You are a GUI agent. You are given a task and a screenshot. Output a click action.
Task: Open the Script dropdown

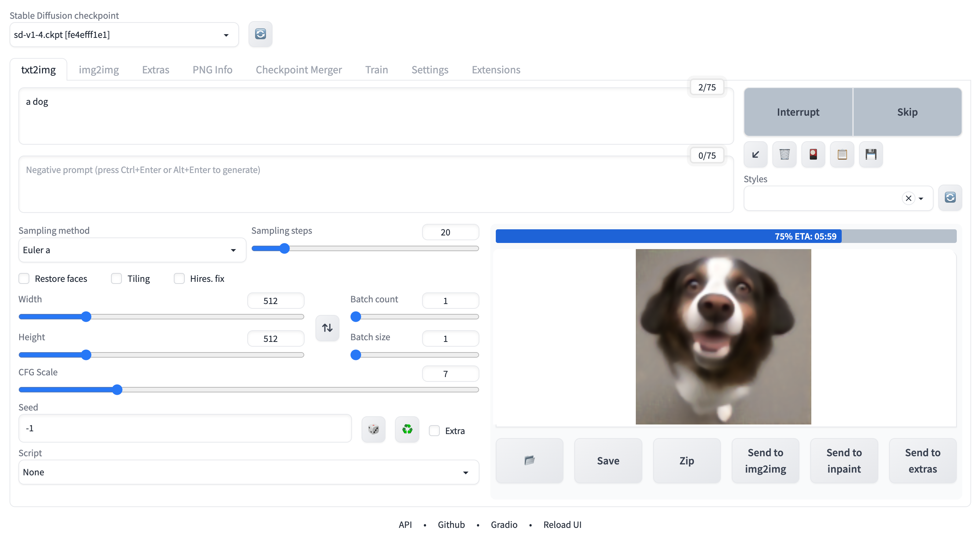point(248,472)
